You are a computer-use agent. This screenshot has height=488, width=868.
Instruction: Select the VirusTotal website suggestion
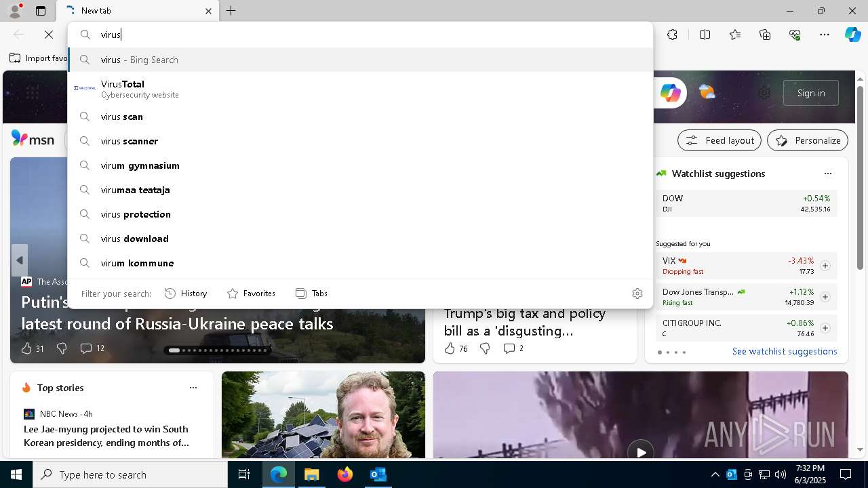click(360, 89)
